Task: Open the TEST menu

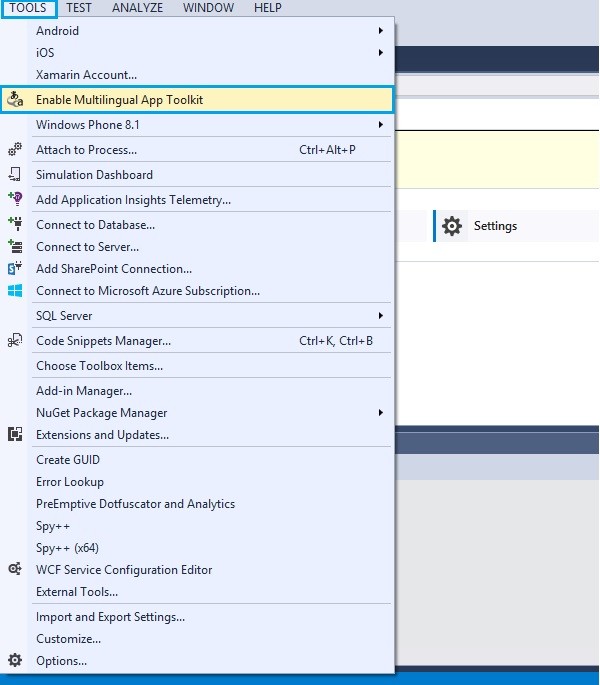Action: (x=79, y=8)
